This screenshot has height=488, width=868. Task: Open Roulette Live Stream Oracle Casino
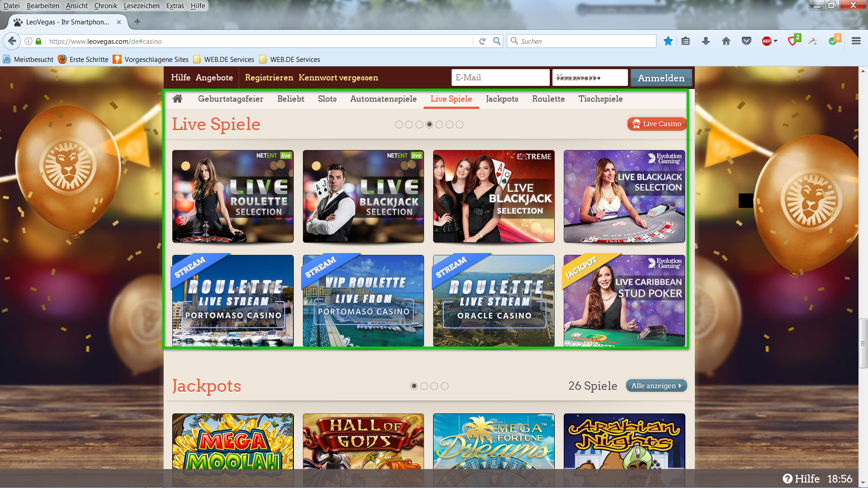point(494,301)
